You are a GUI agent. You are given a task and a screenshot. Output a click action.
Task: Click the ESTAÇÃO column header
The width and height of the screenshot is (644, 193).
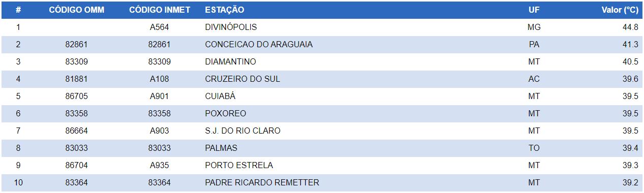[224, 10]
